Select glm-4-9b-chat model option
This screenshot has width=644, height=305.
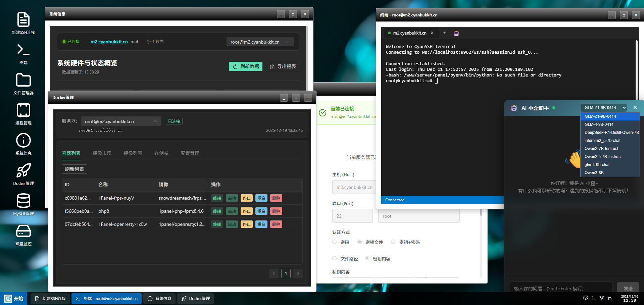[x=610, y=165]
